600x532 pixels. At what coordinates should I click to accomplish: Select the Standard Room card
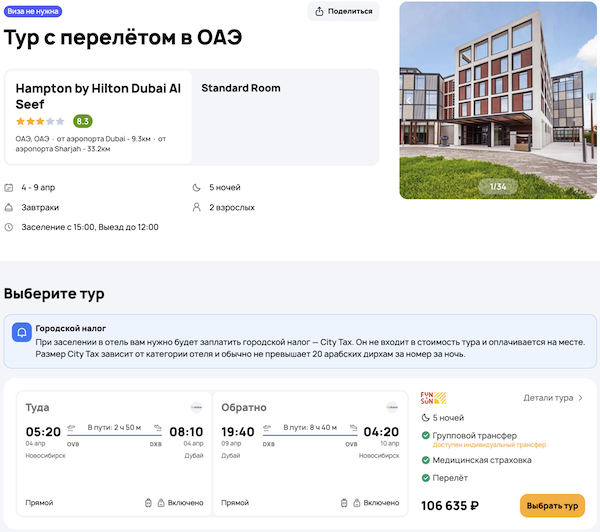(286, 116)
